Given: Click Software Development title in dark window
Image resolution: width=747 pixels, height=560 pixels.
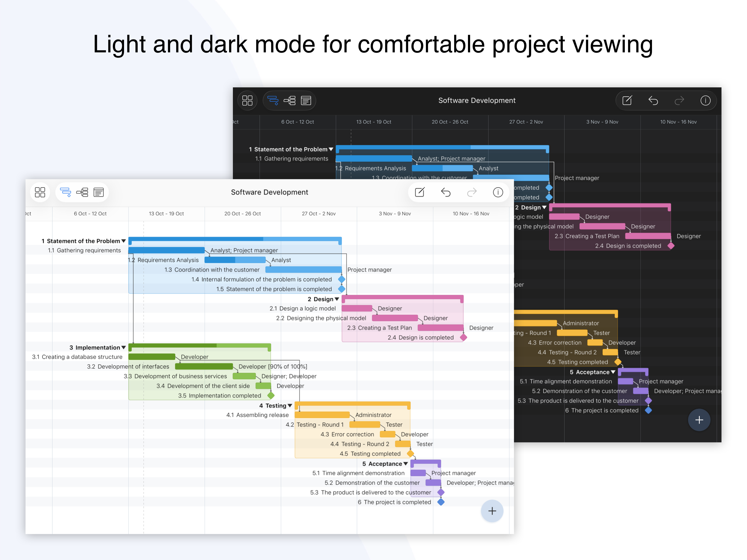Looking at the screenshot, I should (477, 101).
